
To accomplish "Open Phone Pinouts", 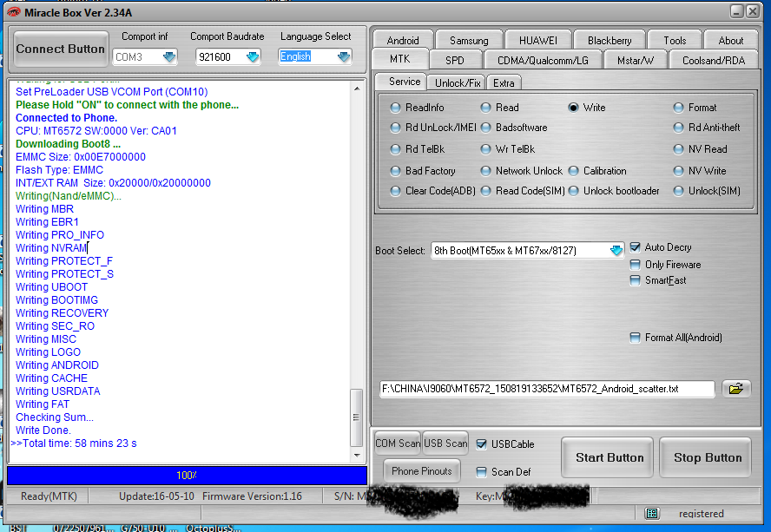I will [421, 471].
